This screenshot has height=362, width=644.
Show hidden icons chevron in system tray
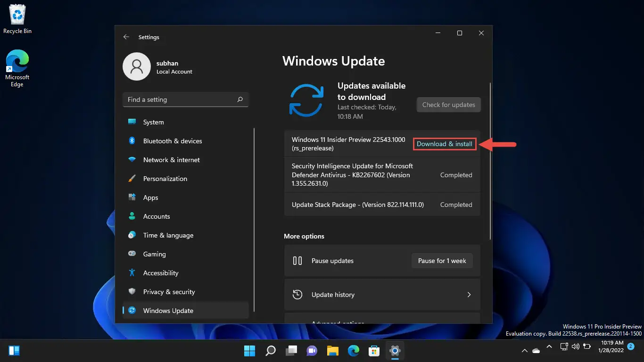(524, 351)
